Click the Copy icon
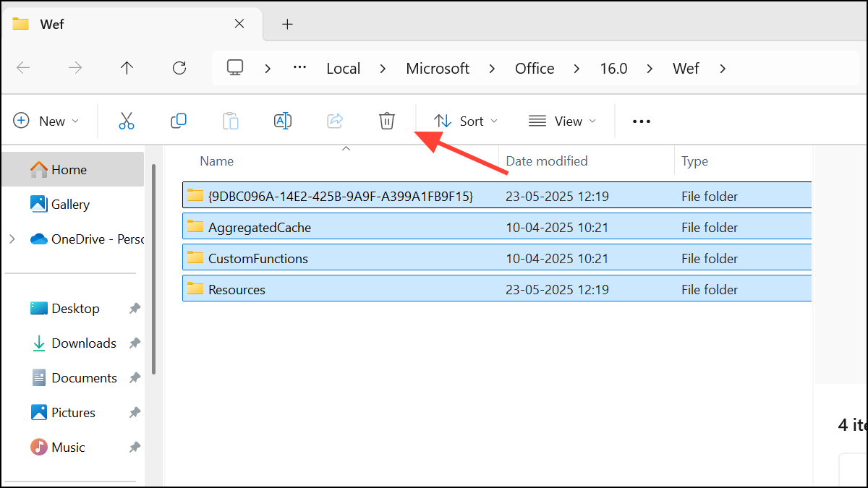 179,121
